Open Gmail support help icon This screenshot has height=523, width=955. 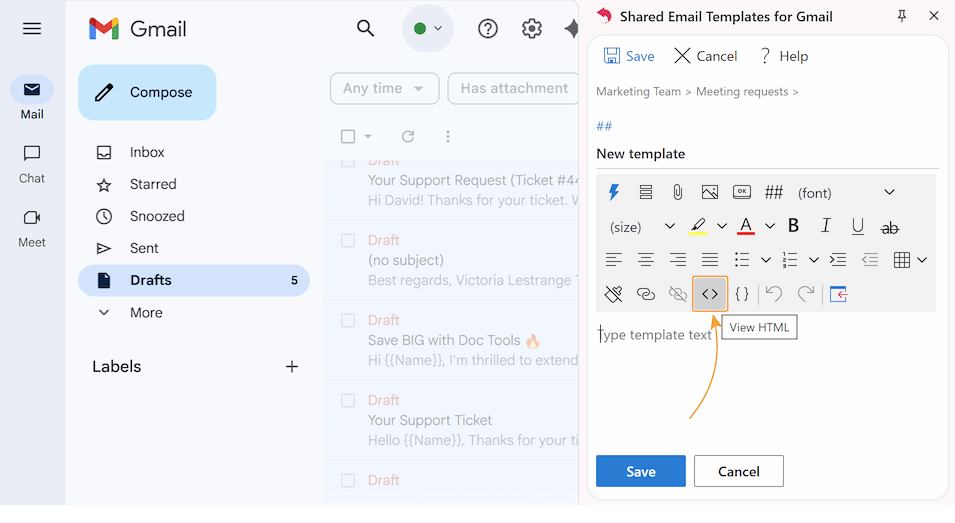[488, 29]
